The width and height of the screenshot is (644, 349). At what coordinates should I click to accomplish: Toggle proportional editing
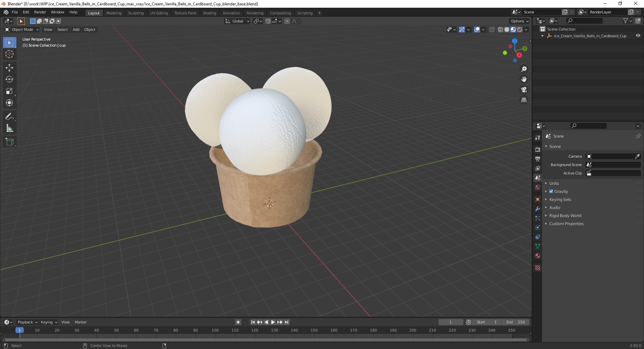point(287,21)
